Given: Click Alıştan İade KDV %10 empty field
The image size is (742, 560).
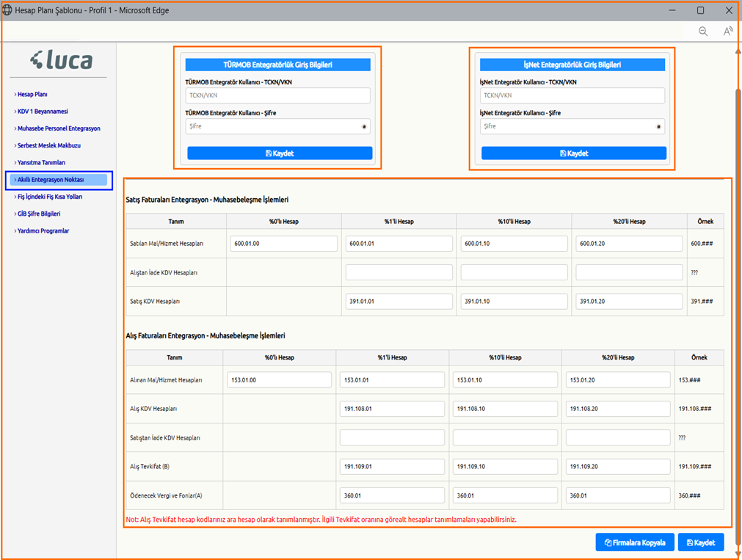Looking at the screenshot, I should [x=514, y=272].
